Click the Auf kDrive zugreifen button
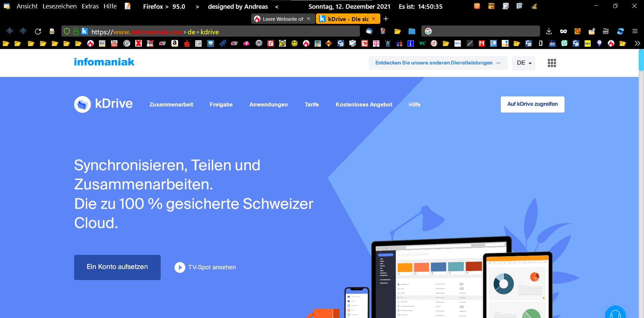The image size is (644, 318). (533, 104)
